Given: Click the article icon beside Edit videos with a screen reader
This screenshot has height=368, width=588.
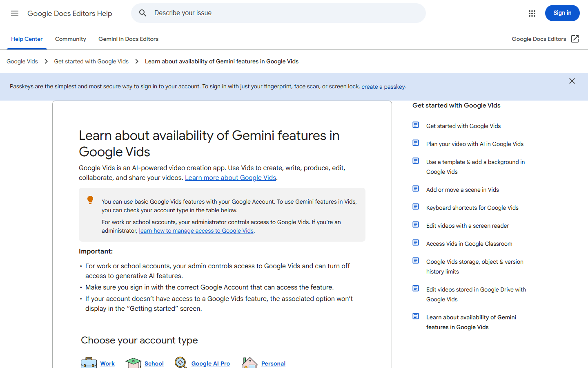Looking at the screenshot, I should [x=416, y=224].
